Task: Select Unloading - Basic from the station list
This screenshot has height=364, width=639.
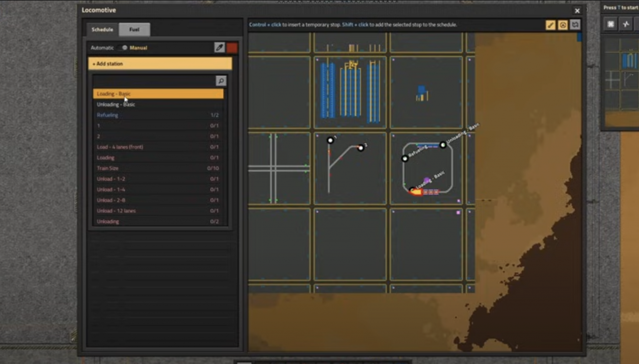Action: point(116,104)
